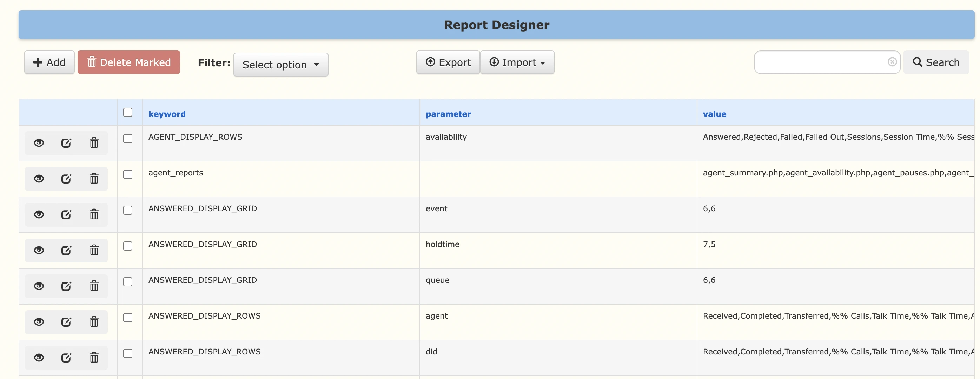Start a search with the Search button
Screen dimensions: 980x379
(936, 62)
